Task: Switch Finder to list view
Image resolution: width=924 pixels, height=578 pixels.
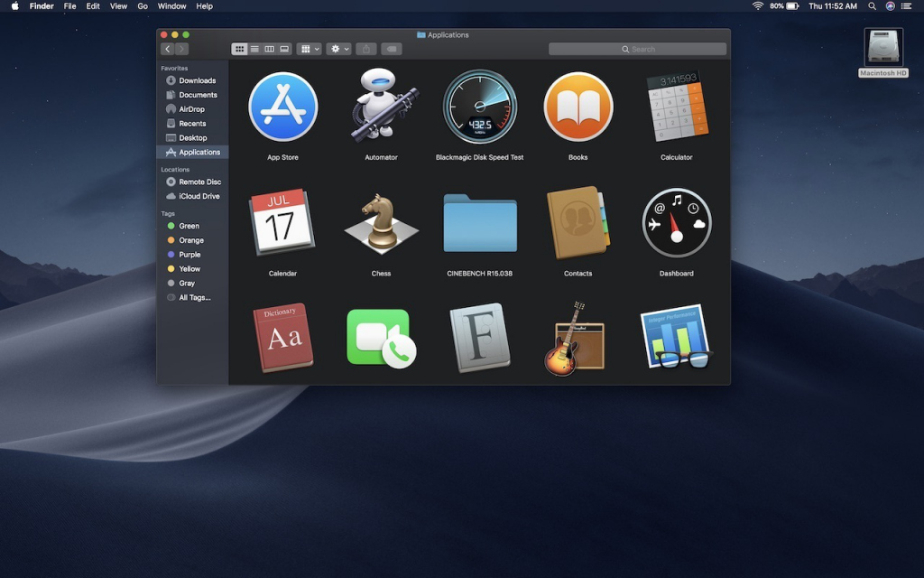Action: click(x=254, y=49)
